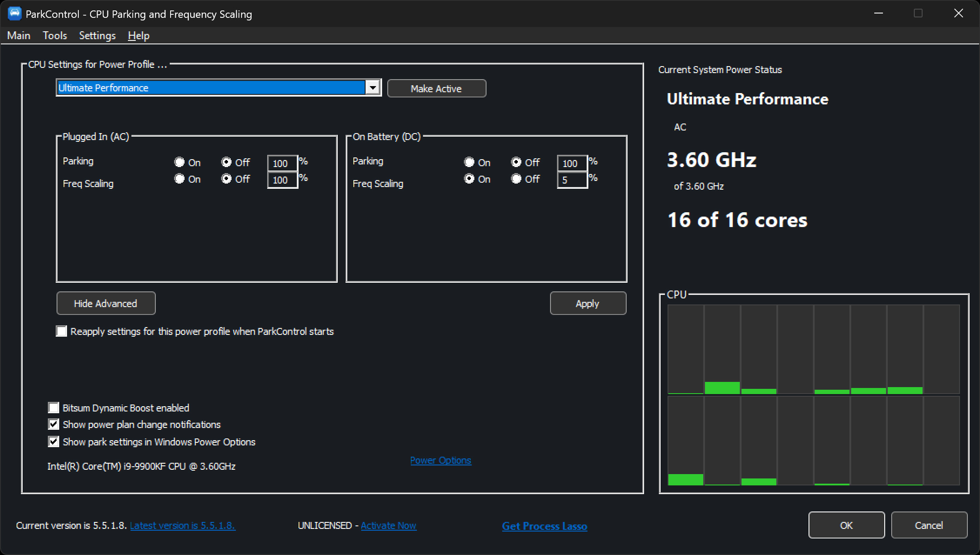Click DC Freq Scaling percent field

pos(572,180)
